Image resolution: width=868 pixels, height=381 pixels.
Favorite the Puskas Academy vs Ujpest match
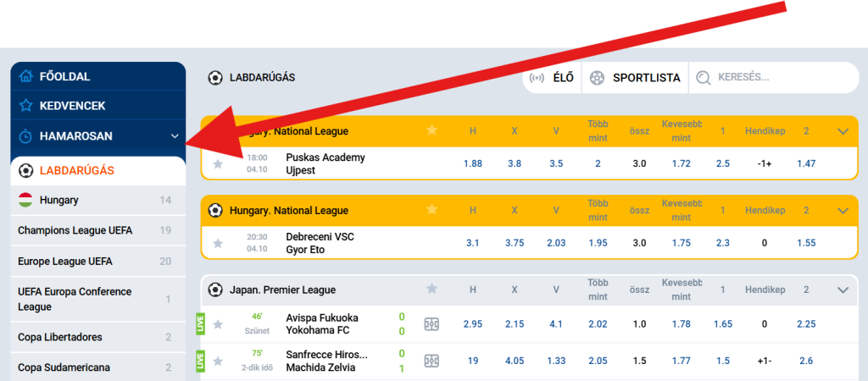tap(218, 163)
